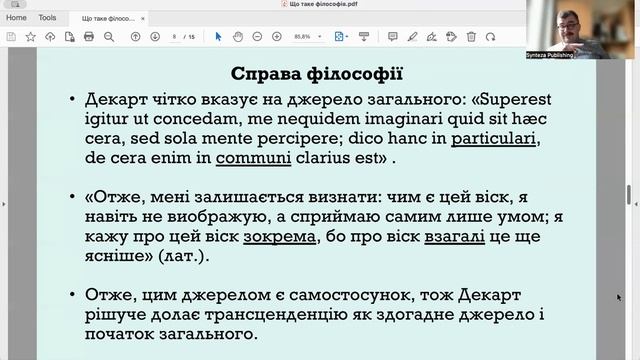The width and height of the screenshot is (640, 360).
Task: Switch to the Tools tab
Action: pos(47,18)
